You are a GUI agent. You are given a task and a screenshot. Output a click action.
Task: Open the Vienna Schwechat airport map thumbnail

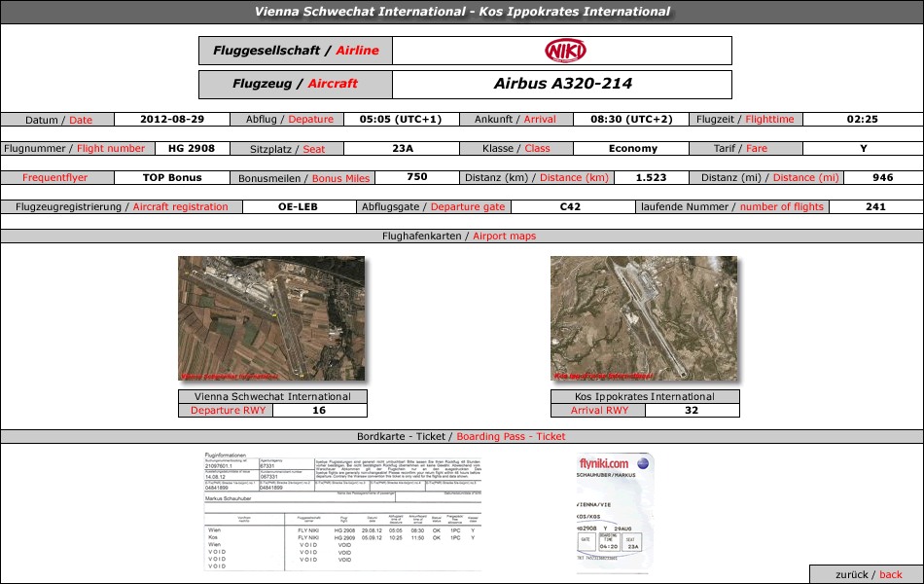pyautogui.click(x=271, y=318)
